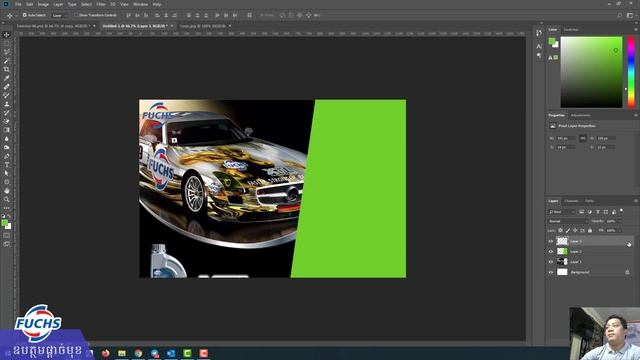Toggle the Auto-Select checkbox
640x360 pixels.
coord(24,15)
